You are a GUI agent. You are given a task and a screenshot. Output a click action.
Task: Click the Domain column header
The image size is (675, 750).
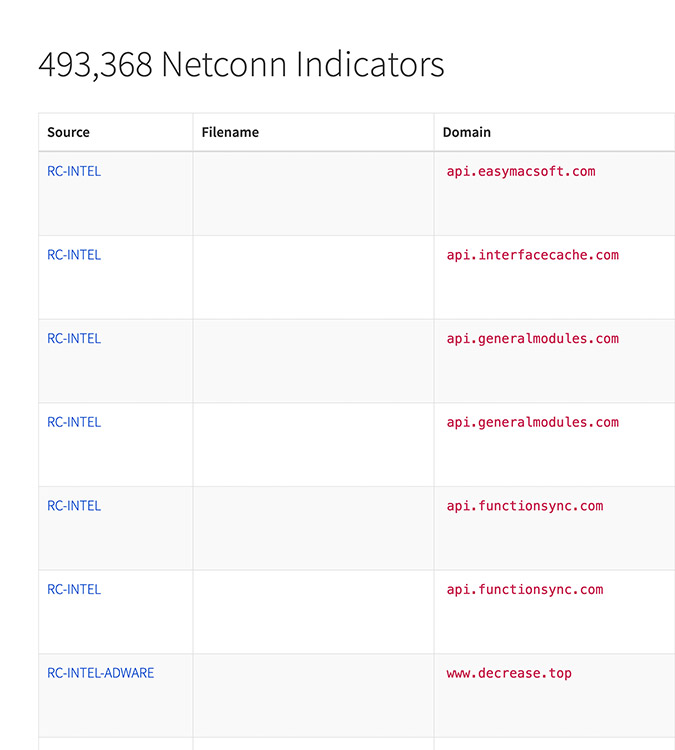466,132
